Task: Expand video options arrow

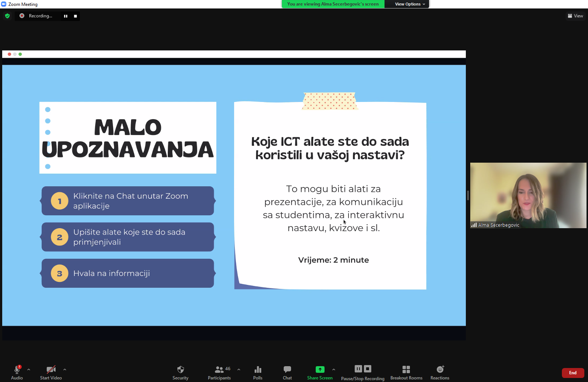Action: (65, 369)
